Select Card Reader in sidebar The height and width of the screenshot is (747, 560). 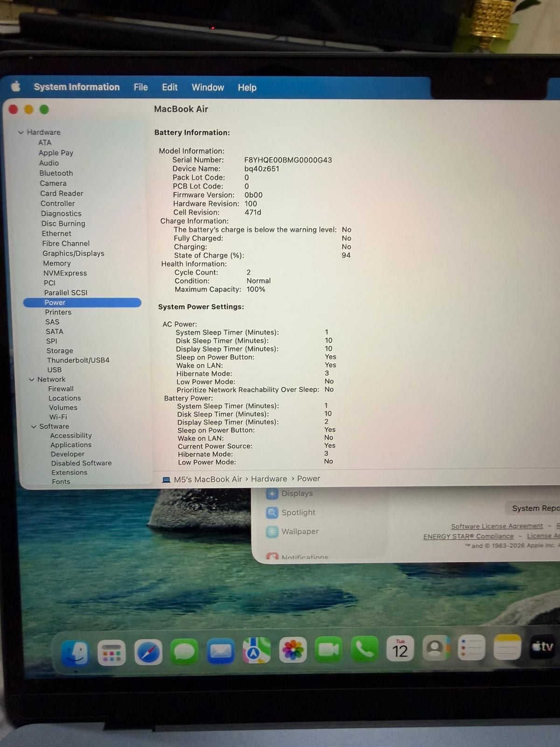tap(62, 193)
